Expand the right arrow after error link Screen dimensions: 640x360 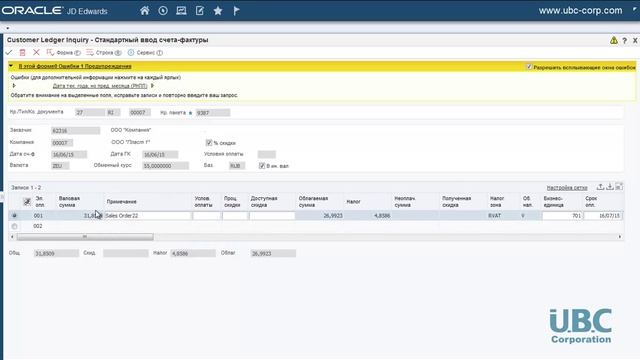(x=152, y=86)
